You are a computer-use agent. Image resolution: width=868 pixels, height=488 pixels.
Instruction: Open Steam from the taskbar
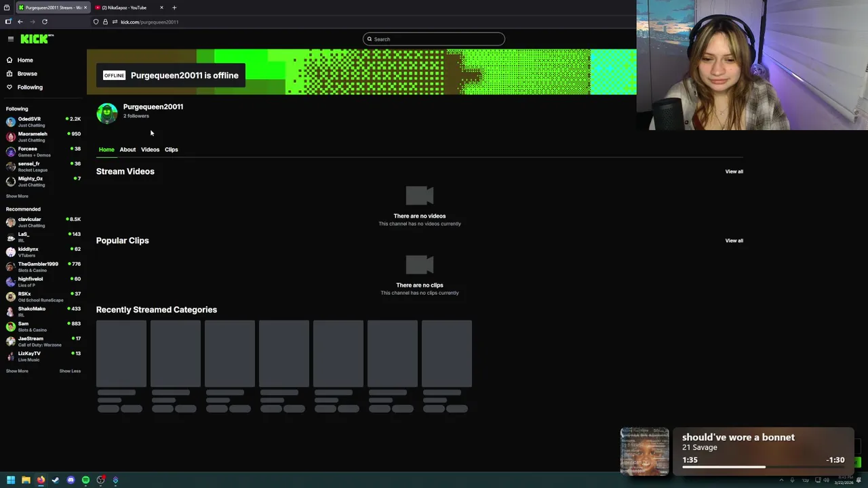point(56,480)
